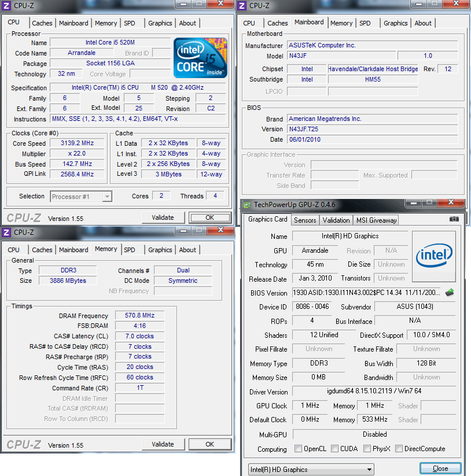Click the GPU-Z BIOS Version field

366,293
